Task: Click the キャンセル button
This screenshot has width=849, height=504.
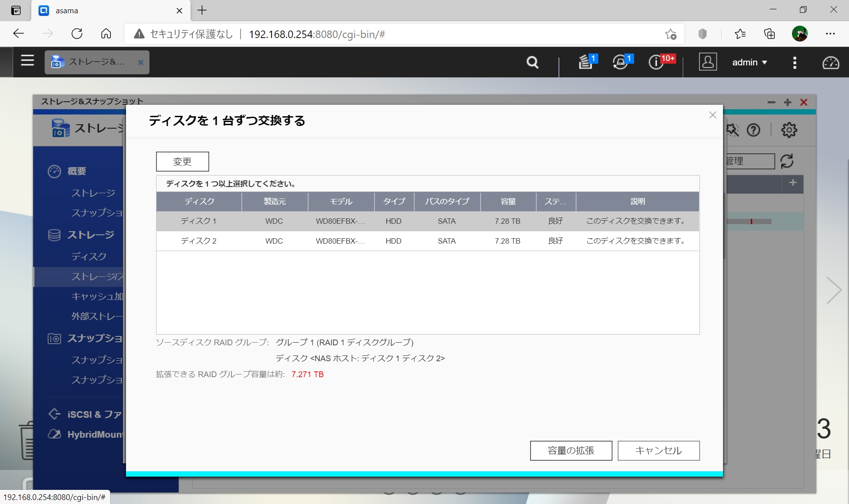Action: tap(658, 451)
